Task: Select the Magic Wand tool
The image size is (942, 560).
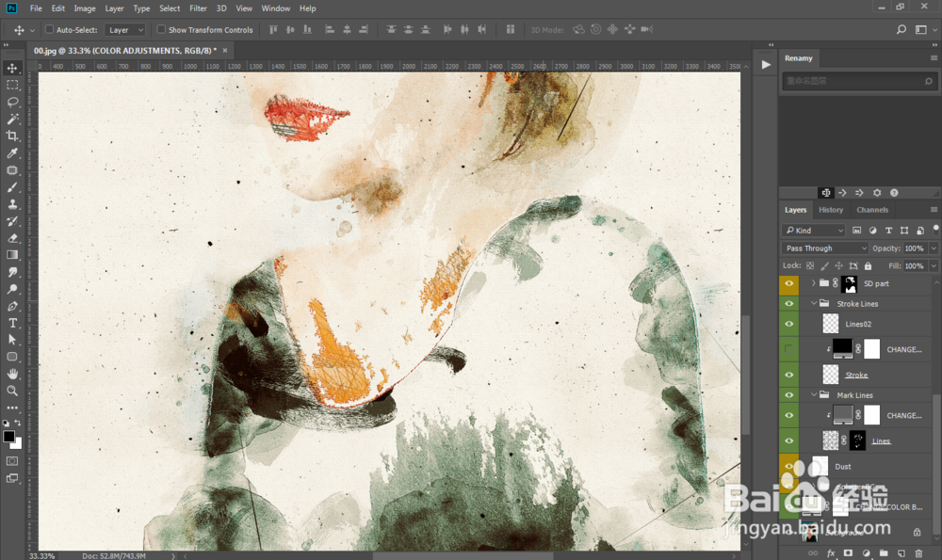Action: pos(12,119)
